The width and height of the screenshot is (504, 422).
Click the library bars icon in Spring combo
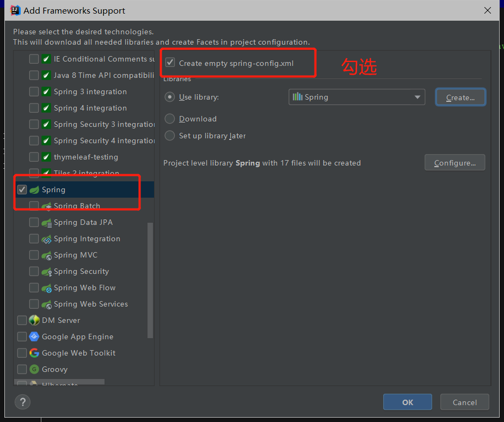tap(298, 96)
